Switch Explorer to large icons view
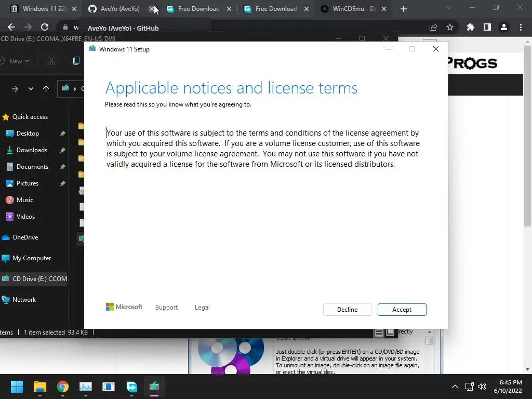 (x=390, y=332)
